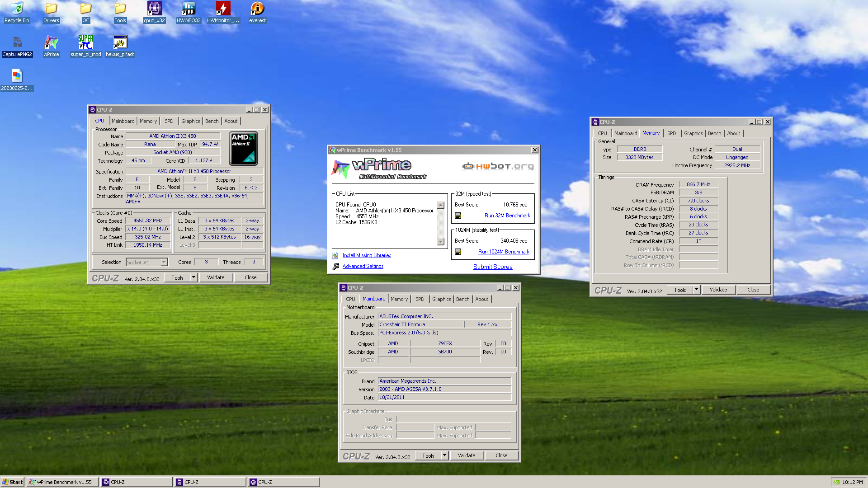Click save icon beside Run 1024M Benchmark
The height and width of the screenshot is (488, 868).
458,252
